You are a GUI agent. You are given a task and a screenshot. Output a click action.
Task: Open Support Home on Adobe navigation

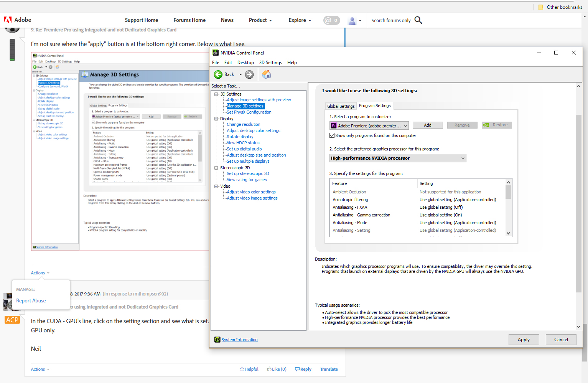(142, 20)
